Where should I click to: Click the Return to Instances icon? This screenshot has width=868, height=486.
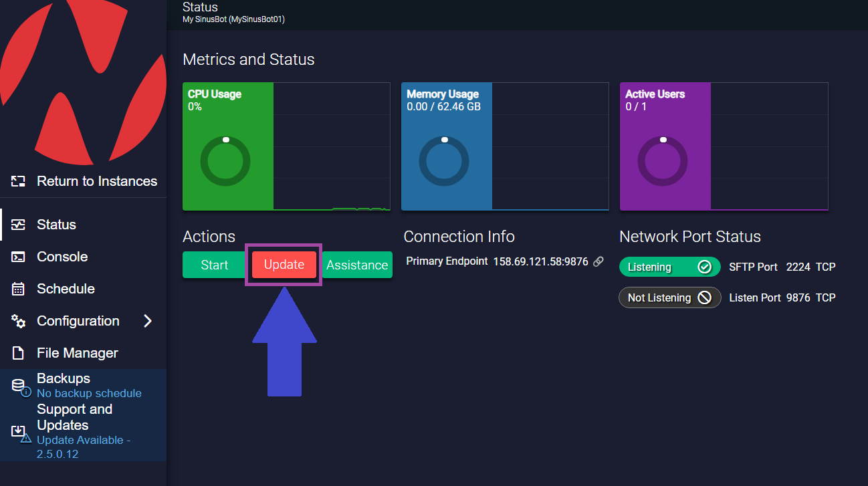16,180
